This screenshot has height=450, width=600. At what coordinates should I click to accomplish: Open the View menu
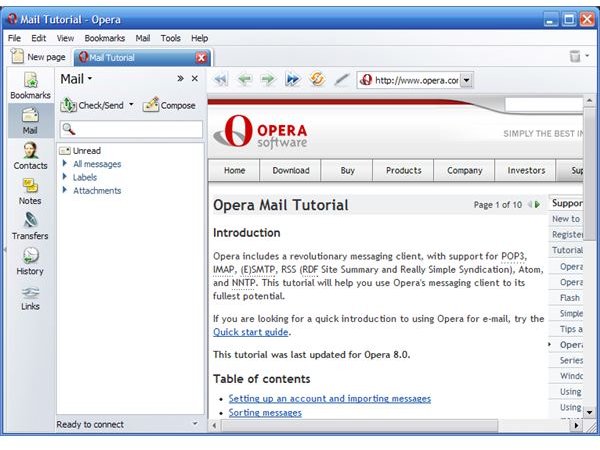click(x=65, y=38)
